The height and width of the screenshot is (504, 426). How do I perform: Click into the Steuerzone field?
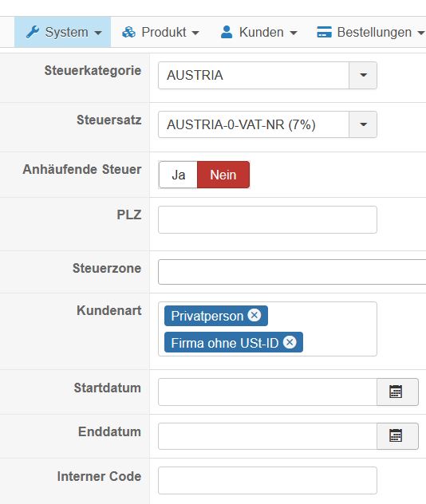[292, 272]
